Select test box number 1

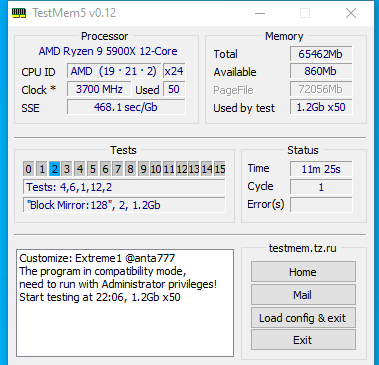click(42, 169)
